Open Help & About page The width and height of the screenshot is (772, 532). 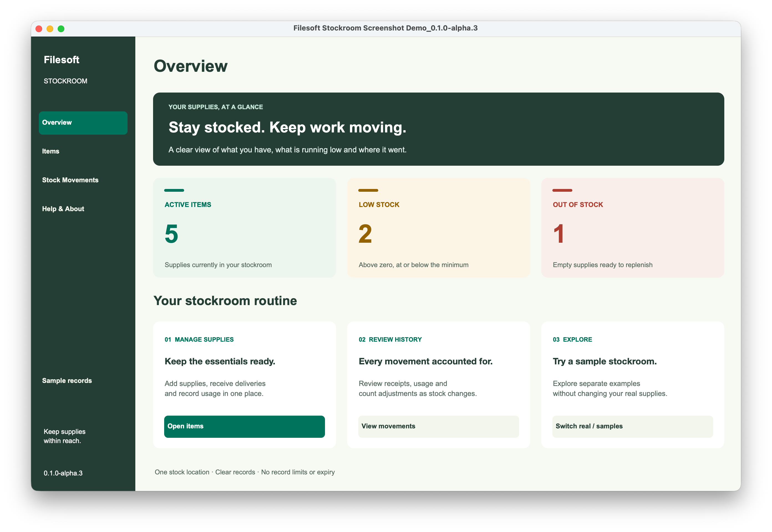[x=83, y=209]
